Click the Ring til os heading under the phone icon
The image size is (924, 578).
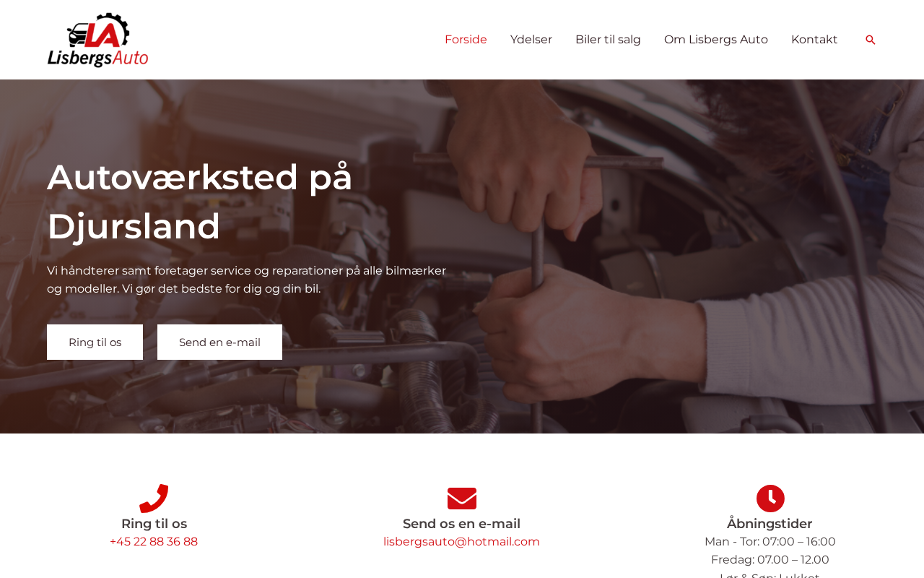(154, 524)
